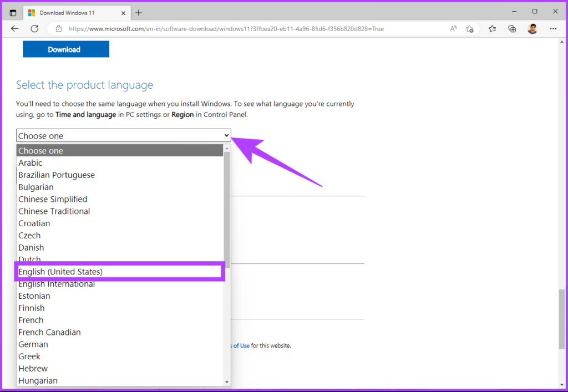Image resolution: width=568 pixels, height=392 pixels.
Task: Click the language list scrollbar thumb
Action: 227,210
